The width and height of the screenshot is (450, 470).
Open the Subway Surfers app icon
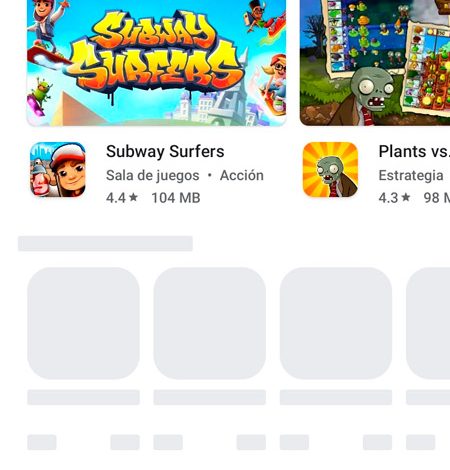58,170
